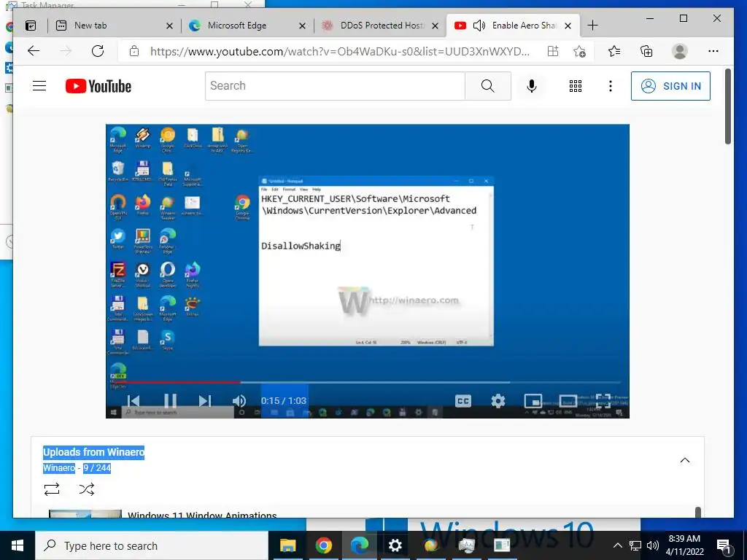Open the YouTube apps grid
Screen dimensions: 747x560
tap(576, 86)
